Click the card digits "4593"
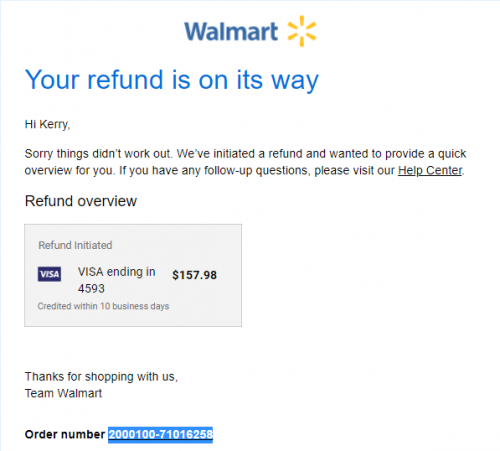Image resolution: width=500 pixels, height=451 pixels. tap(91, 288)
